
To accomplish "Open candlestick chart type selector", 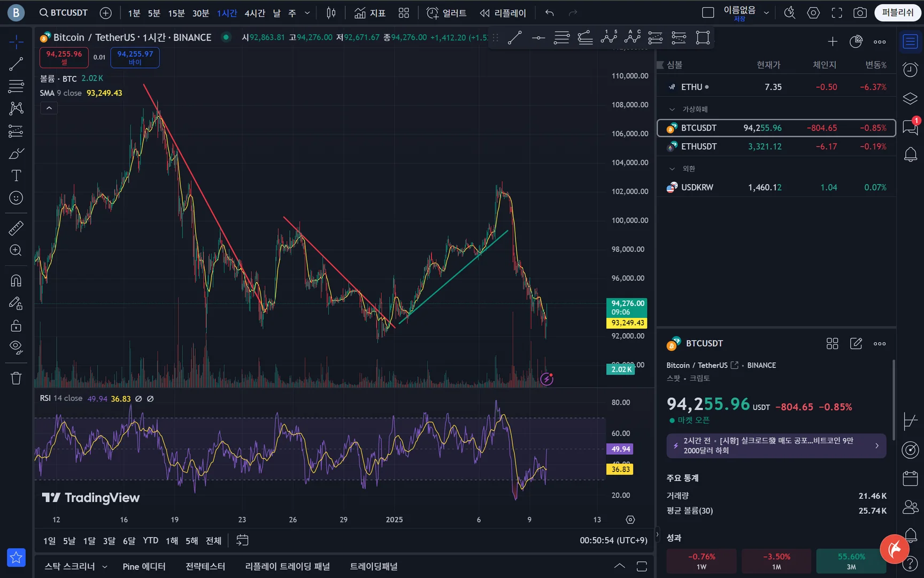I will pos(331,13).
